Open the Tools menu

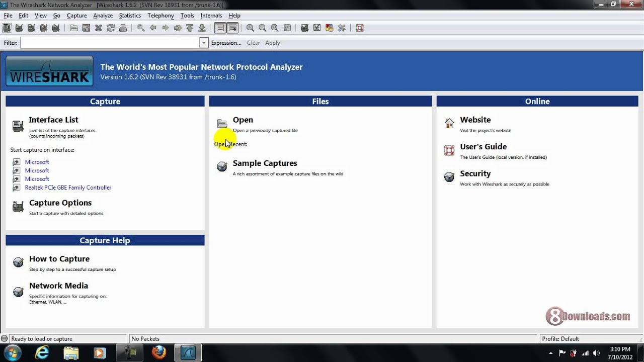click(x=187, y=16)
